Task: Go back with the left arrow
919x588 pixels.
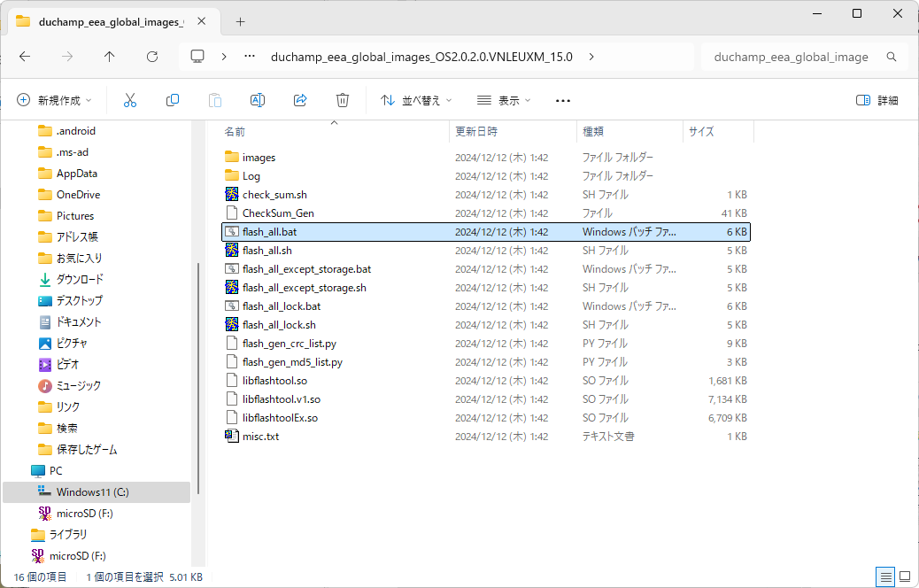Action: coord(25,57)
